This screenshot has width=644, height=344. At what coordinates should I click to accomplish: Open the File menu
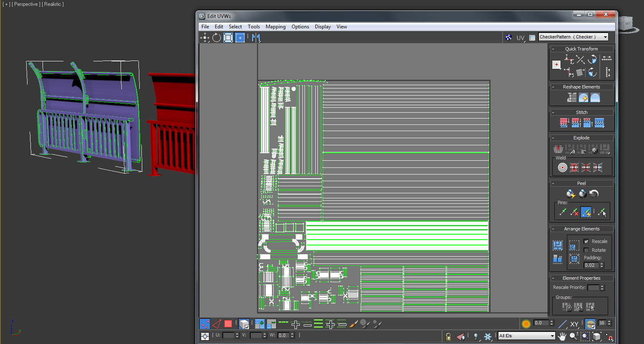205,26
